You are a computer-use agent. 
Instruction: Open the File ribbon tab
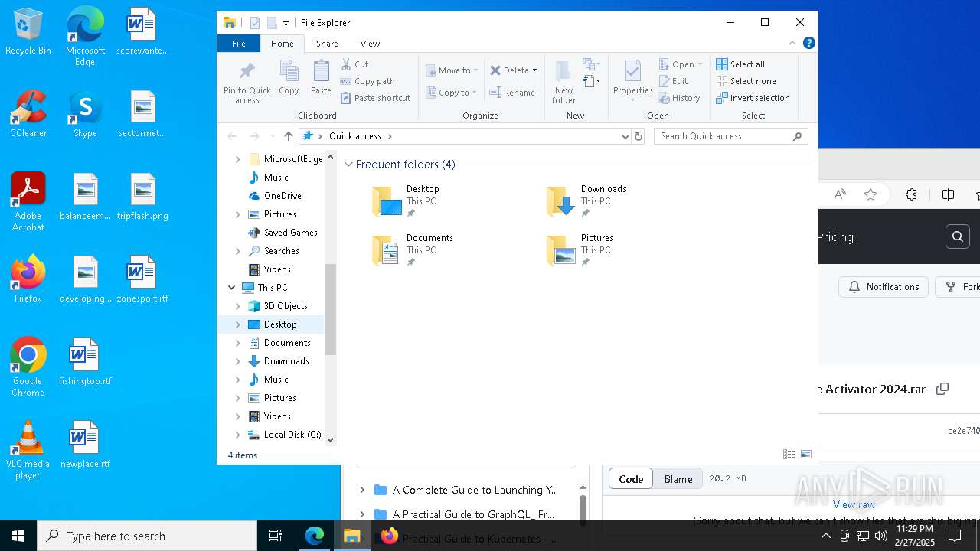pos(239,44)
